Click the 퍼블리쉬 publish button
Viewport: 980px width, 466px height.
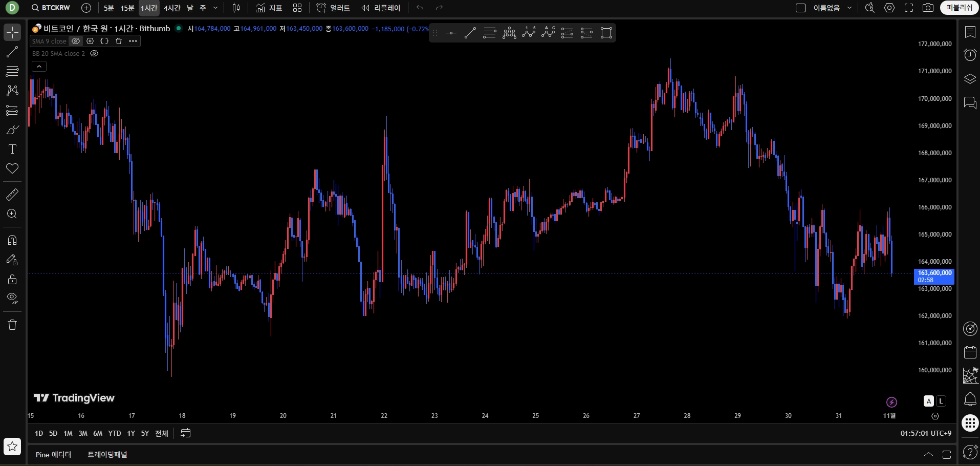click(x=960, y=8)
